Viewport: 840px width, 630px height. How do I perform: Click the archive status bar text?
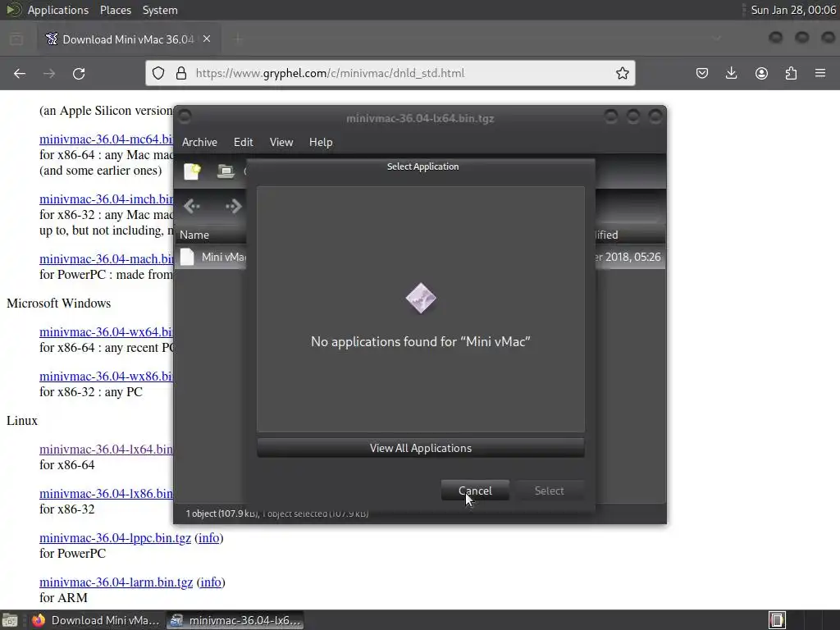tap(277, 514)
